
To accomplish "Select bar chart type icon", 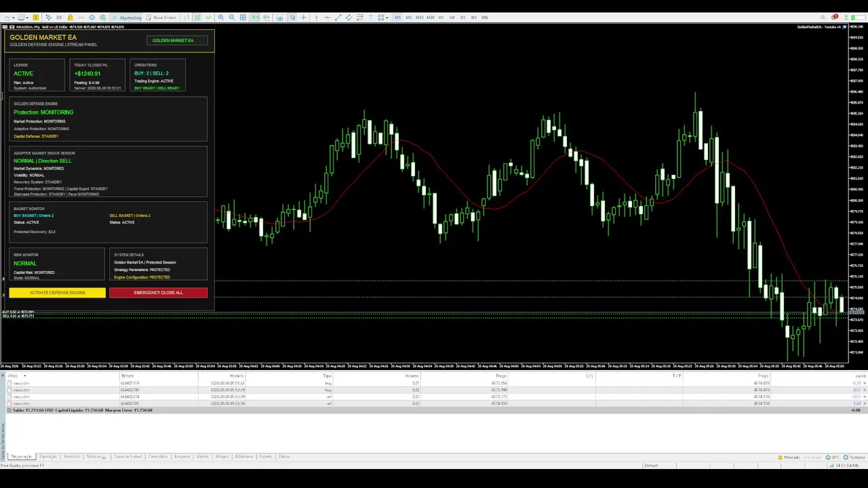I will click(186, 18).
